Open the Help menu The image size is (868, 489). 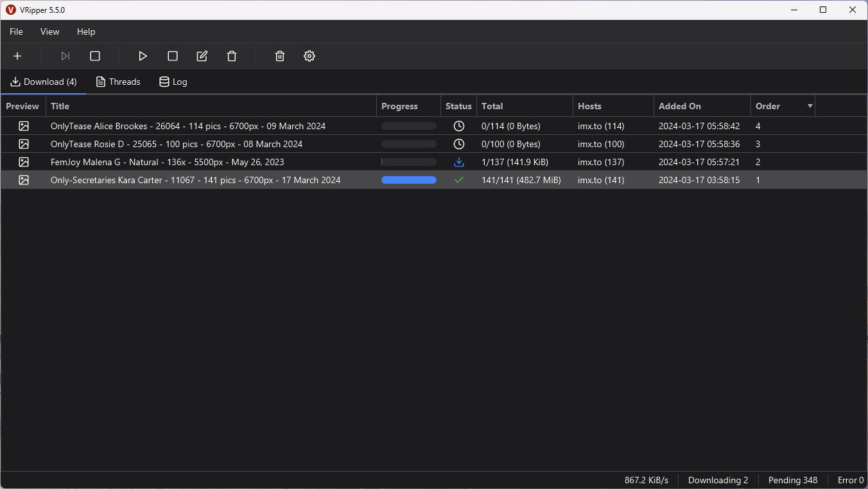coord(86,31)
